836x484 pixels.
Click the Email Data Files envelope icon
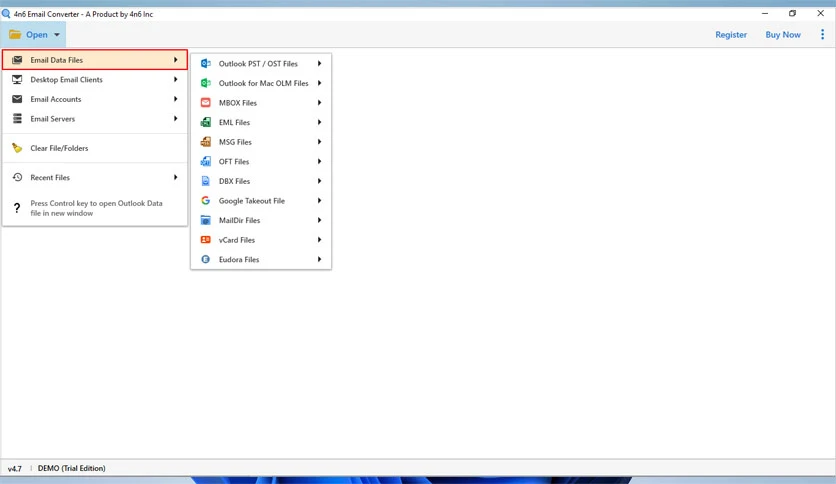tap(17, 60)
